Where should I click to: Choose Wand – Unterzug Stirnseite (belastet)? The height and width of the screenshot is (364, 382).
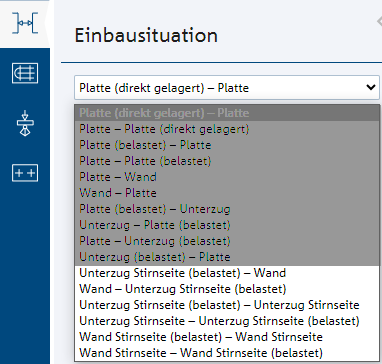click(x=227, y=289)
